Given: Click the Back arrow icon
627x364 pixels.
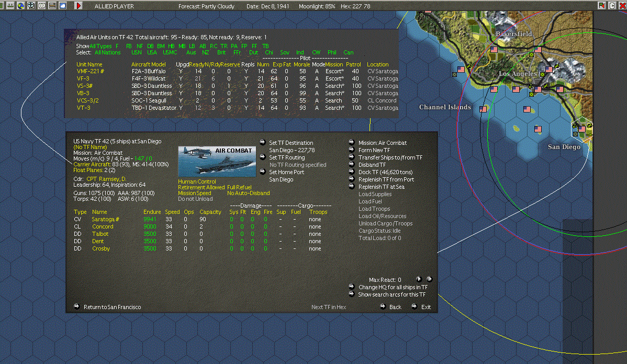Looking at the screenshot, I should pos(383,306).
